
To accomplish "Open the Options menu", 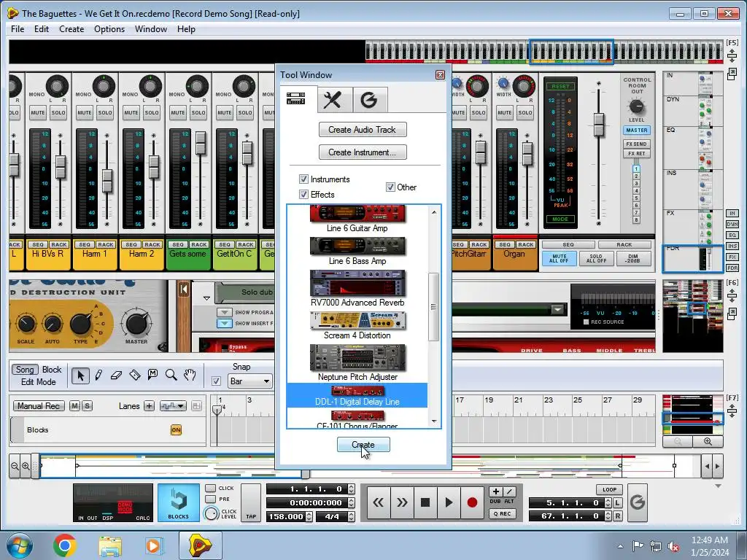I will (x=109, y=29).
